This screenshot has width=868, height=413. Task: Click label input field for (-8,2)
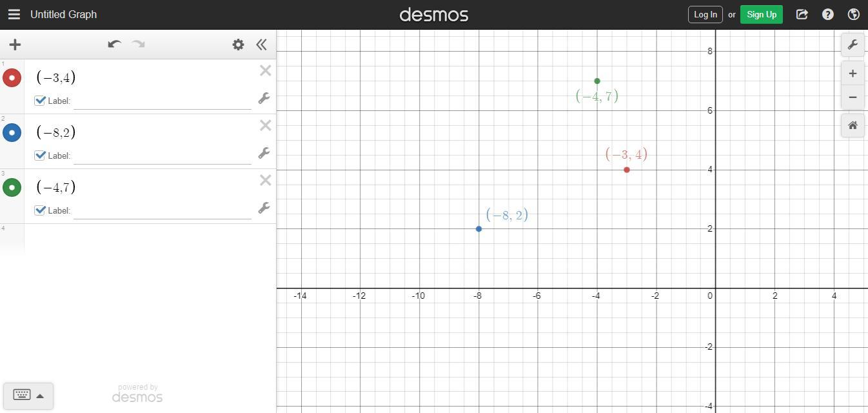[x=163, y=156]
